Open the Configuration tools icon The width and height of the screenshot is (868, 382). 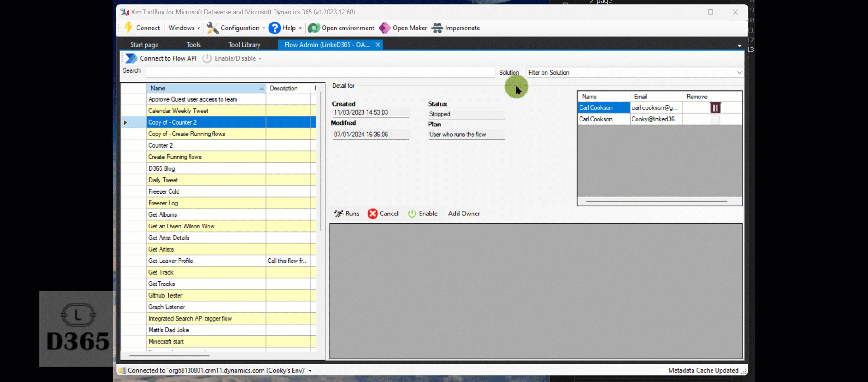pos(212,28)
